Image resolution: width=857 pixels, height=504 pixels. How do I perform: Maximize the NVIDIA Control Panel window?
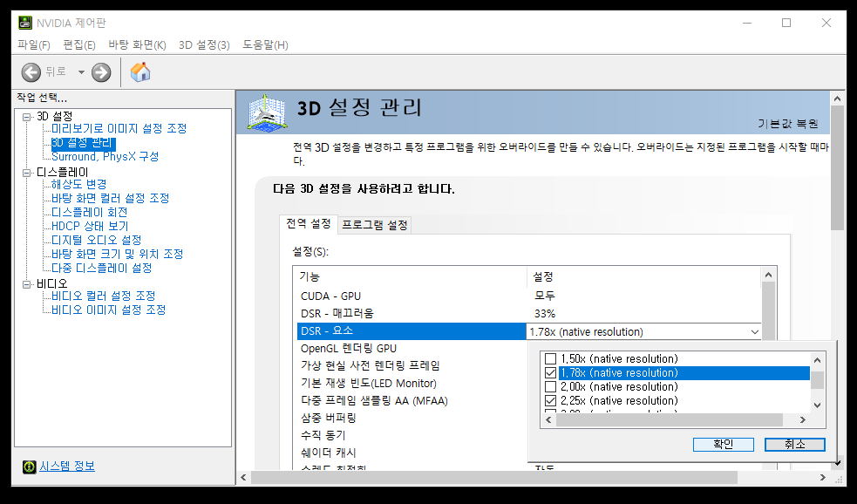click(786, 23)
